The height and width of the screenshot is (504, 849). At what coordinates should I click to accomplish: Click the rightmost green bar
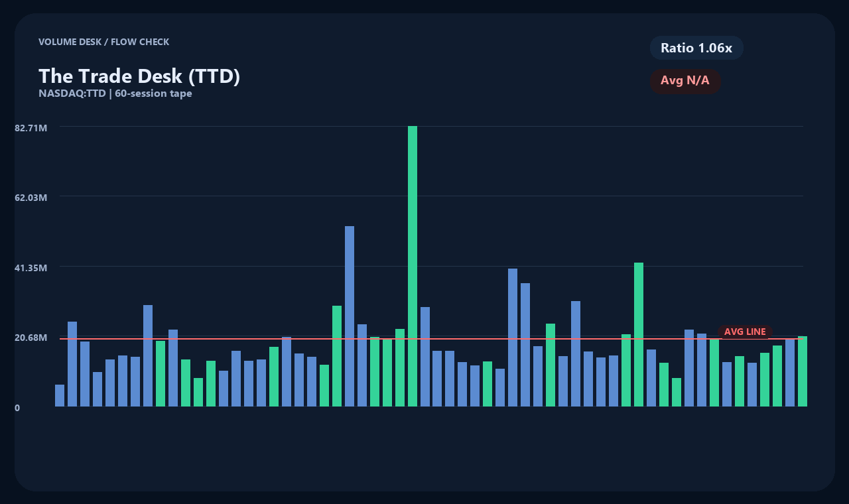[801, 371]
